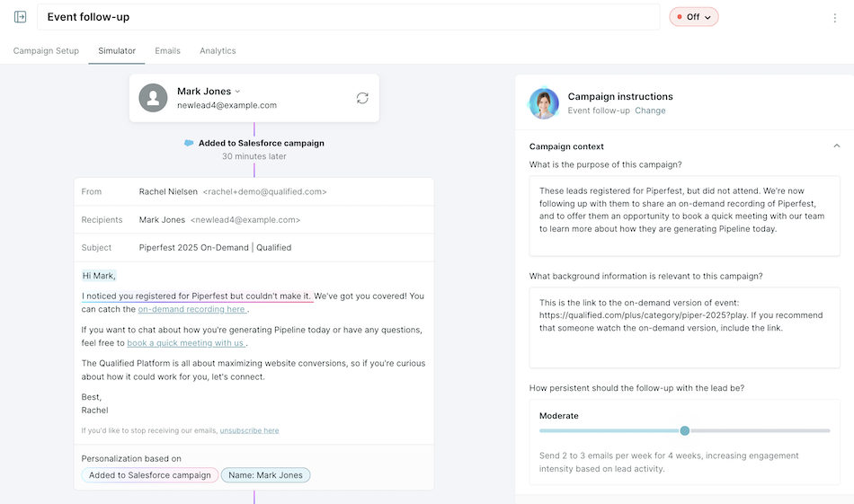Click the unsubscribe here link
854x504 pixels.
coord(249,430)
